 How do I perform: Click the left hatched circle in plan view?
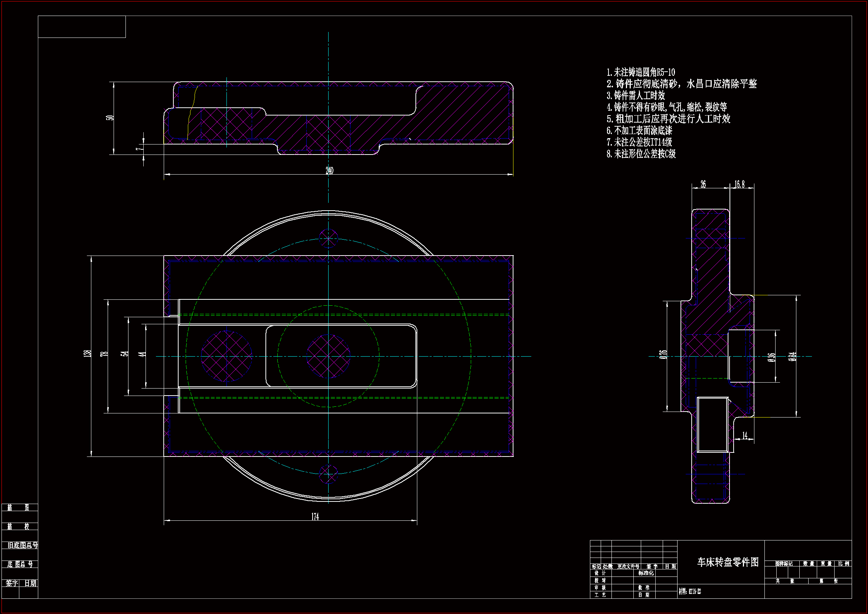[x=226, y=356]
